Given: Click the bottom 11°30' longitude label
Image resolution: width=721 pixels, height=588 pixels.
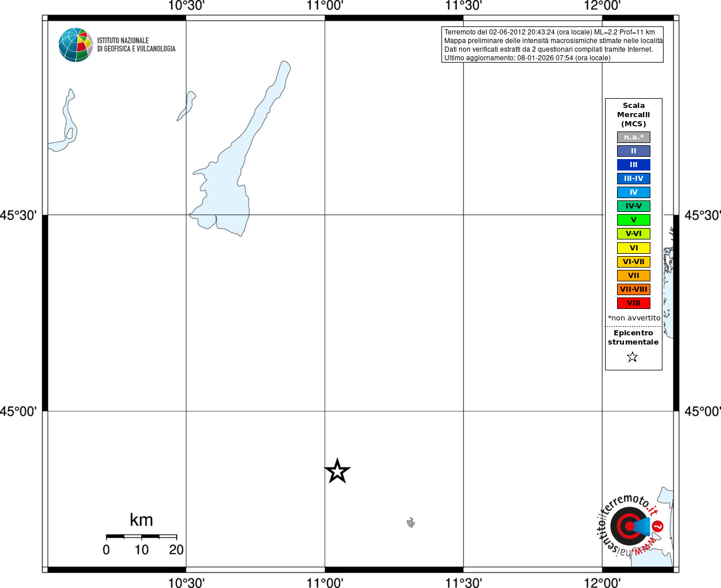Looking at the screenshot, I should pos(464,583).
